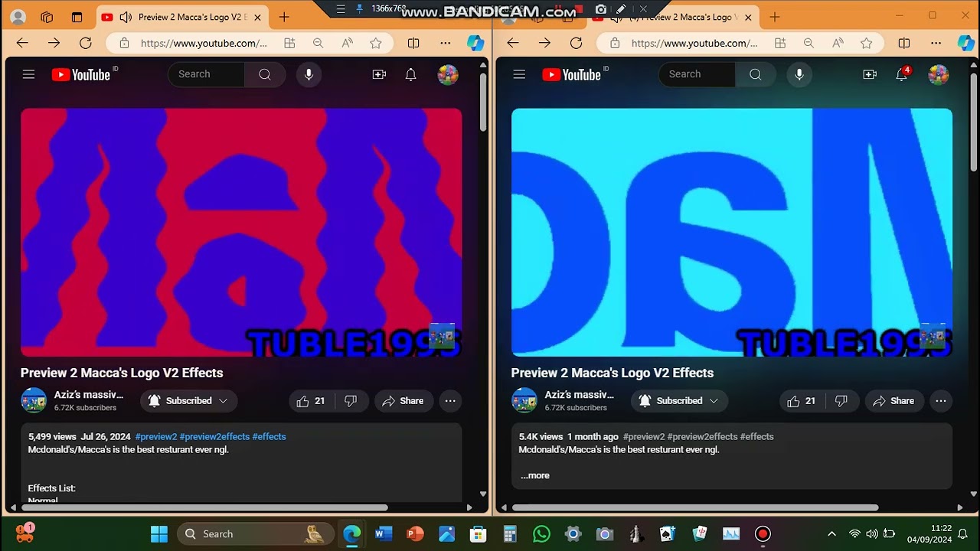Dislike the video in right window
The image size is (980, 551).
(x=841, y=401)
